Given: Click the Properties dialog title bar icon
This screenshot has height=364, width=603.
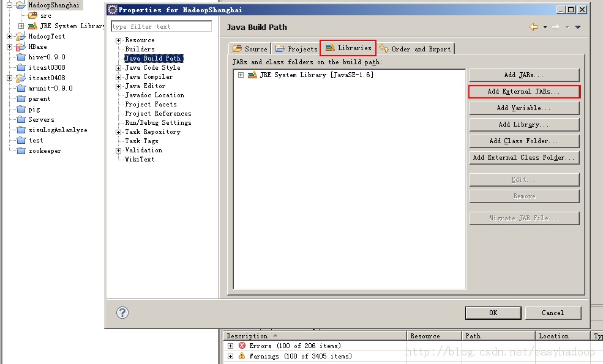Looking at the screenshot, I should pyautogui.click(x=112, y=10).
